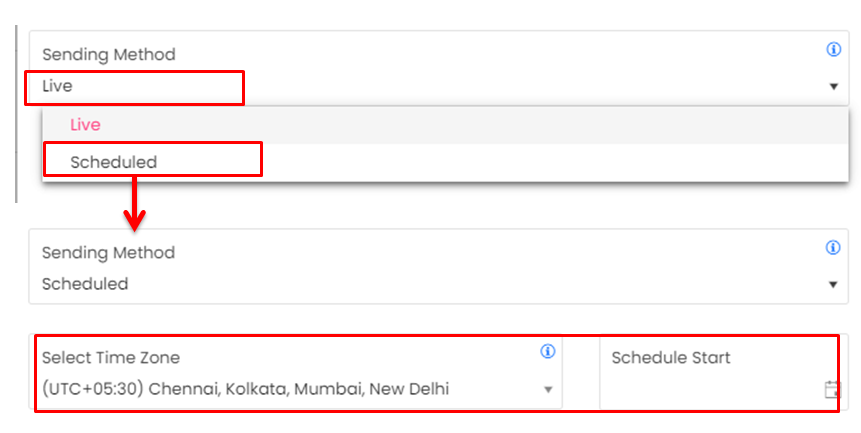
Task: Open the time zone dropdown arrow
Action: (x=547, y=390)
